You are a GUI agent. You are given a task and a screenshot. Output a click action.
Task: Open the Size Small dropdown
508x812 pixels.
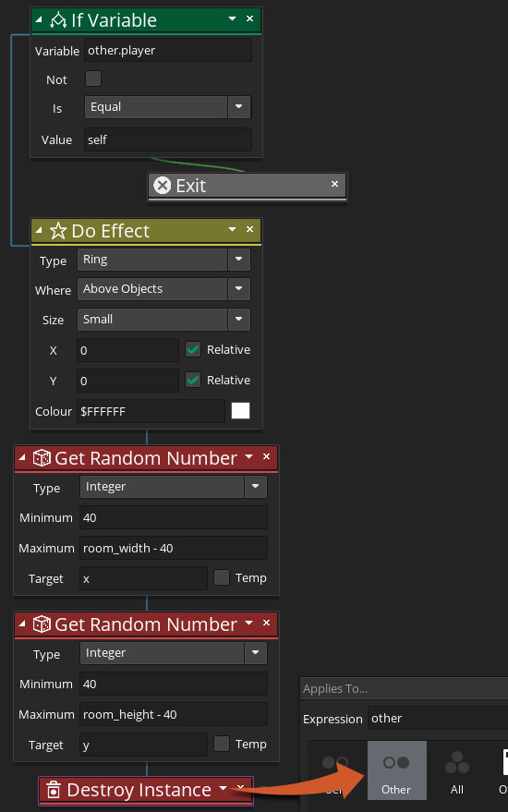(238, 319)
